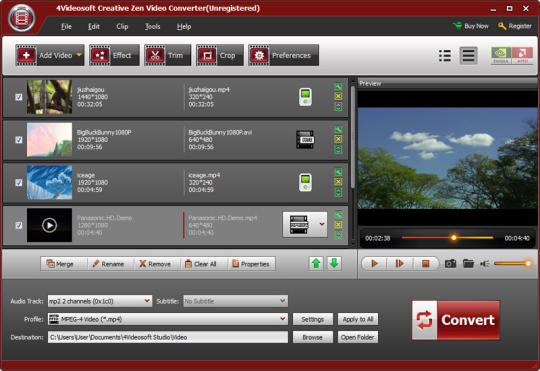This screenshot has height=371, width=540.
Task: Switch to the bulleted list view
Action: 445,55
